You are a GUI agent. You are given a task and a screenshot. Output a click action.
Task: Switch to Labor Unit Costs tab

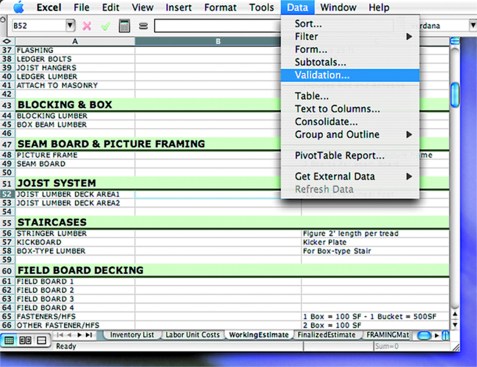point(192,335)
